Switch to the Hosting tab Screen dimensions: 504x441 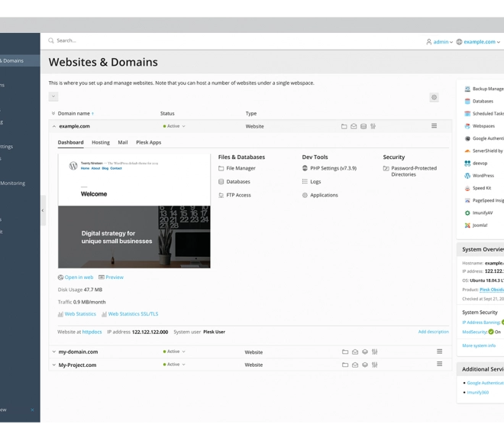(101, 142)
